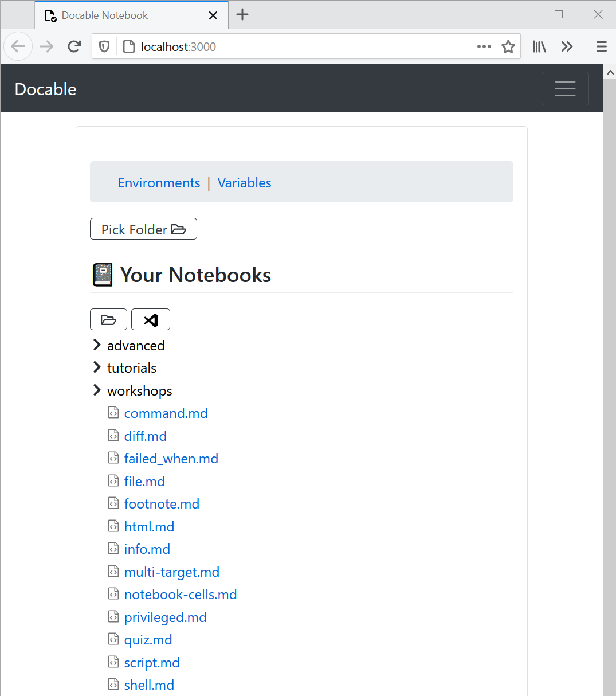Click the page info icon in address bar
This screenshot has height=696, width=616.
129,46
